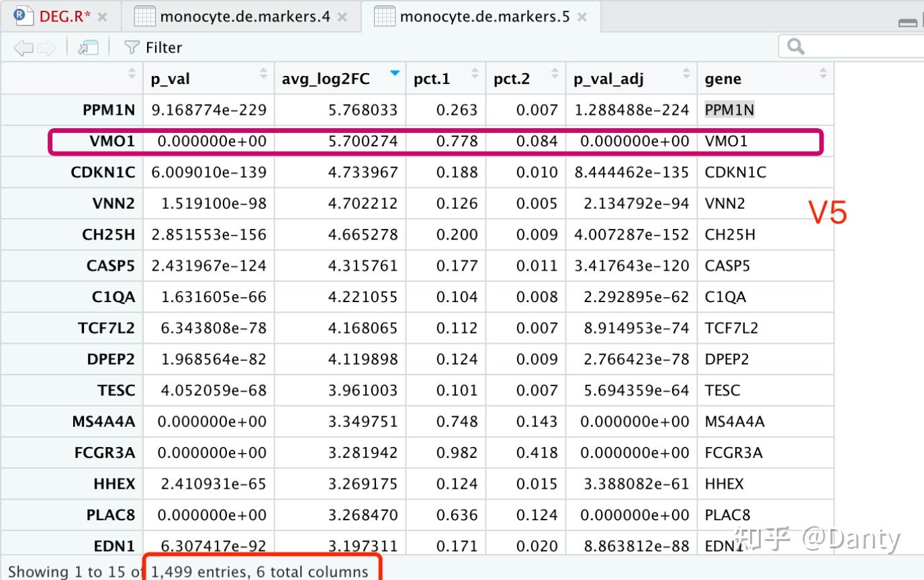Viewport: 924px width, 580px height.
Task: Select the CASP5 row name
Action: tap(111, 266)
